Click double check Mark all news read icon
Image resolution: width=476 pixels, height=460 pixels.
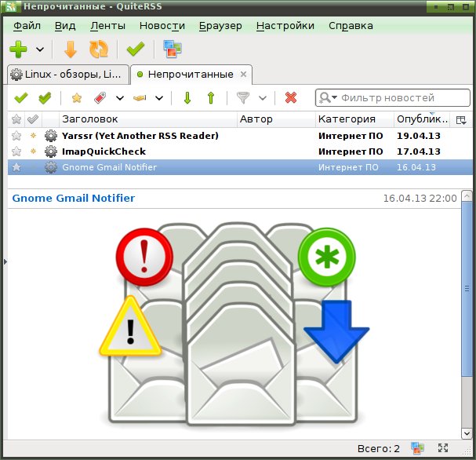coord(45,98)
